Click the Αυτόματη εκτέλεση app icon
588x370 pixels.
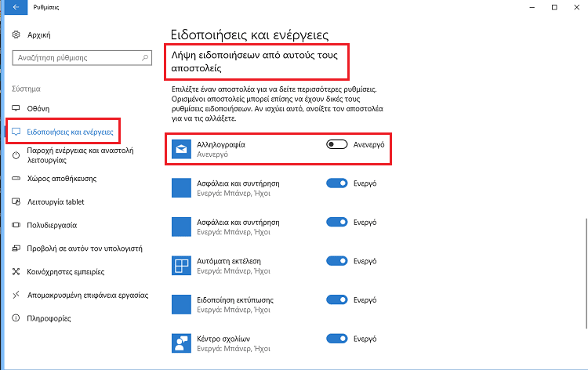coord(181,266)
